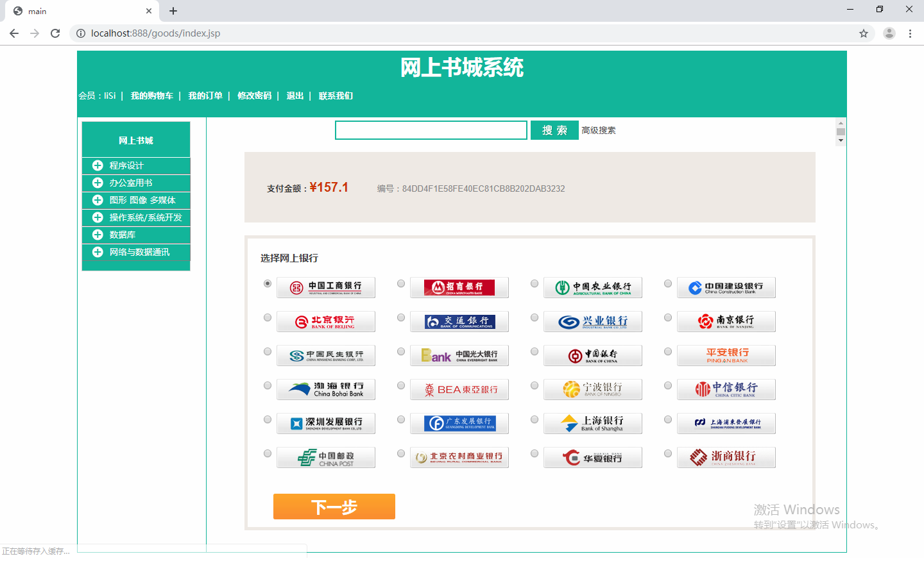Image resolution: width=924 pixels, height=570 pixels.
Task: Open the Chrome profile avatar
Action: (889, 33)
